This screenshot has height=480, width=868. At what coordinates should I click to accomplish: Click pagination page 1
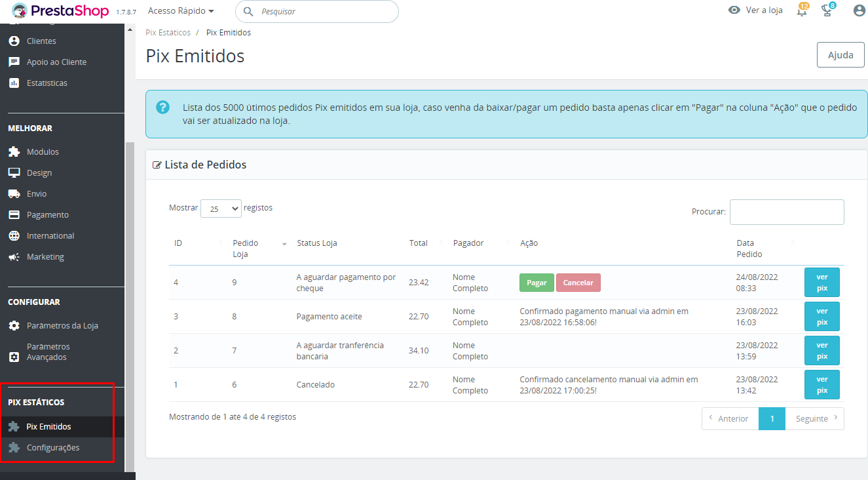pos(772,418)
